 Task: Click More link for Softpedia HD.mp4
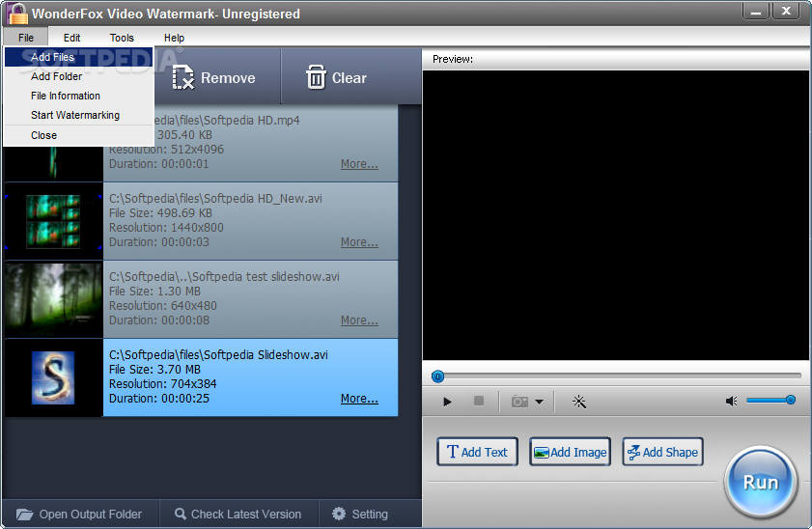click(x=359, y=164)
